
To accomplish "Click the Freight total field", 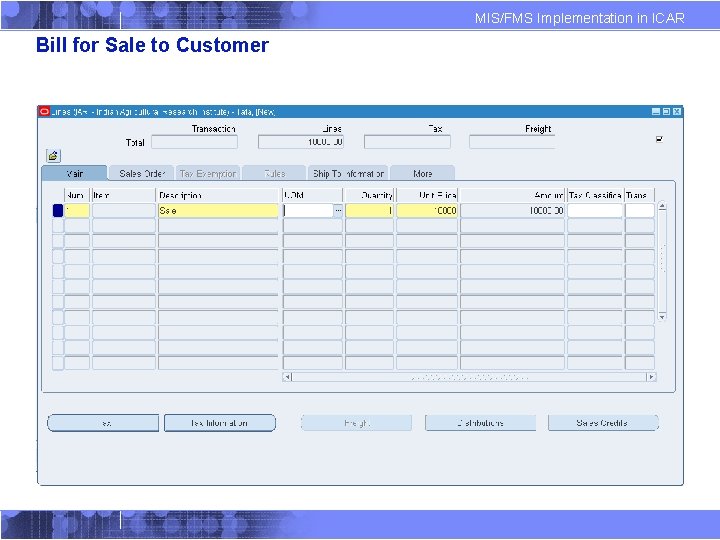I will coord(512,142).
